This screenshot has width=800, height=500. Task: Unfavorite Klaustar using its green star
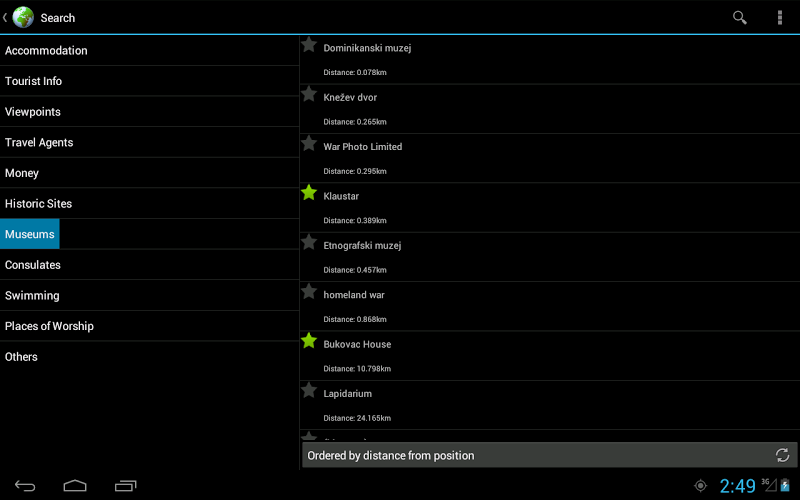(x=309, y=193)
